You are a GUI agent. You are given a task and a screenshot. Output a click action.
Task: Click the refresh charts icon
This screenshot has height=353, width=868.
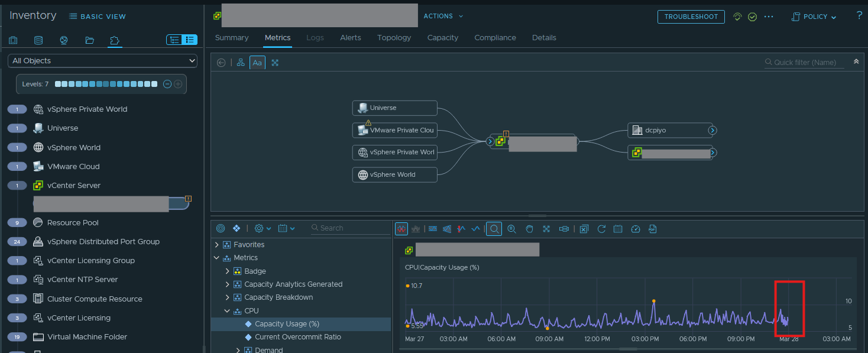pyautogui.click(x=601, y=229)
